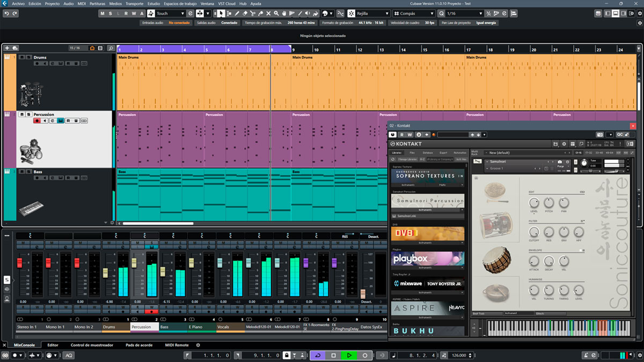
Task: Mute the Drums track in track list
Action: point(21,57)
